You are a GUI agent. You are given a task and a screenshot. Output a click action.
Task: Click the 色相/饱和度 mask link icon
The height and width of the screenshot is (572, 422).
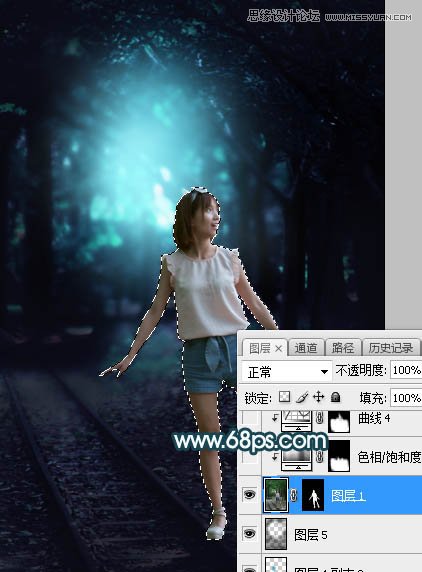[320, 456]
